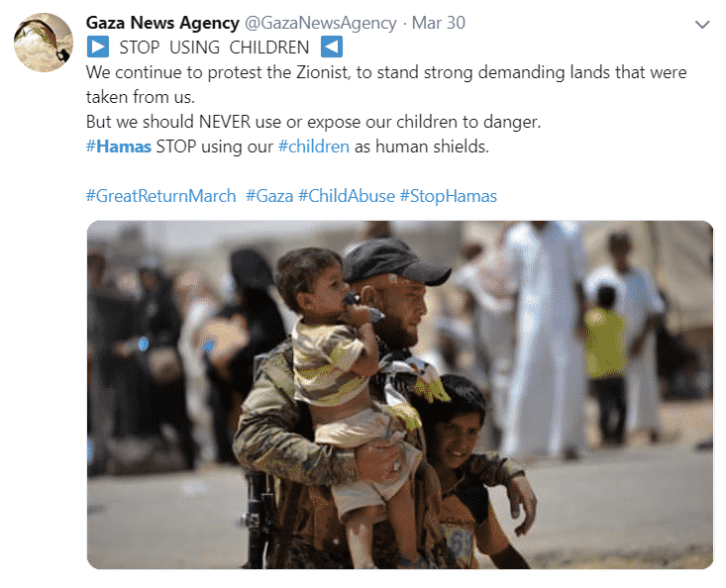Enlarge the attached tweet photo
This screenshot has height=588, width=726.
click(x=400, y=395)
